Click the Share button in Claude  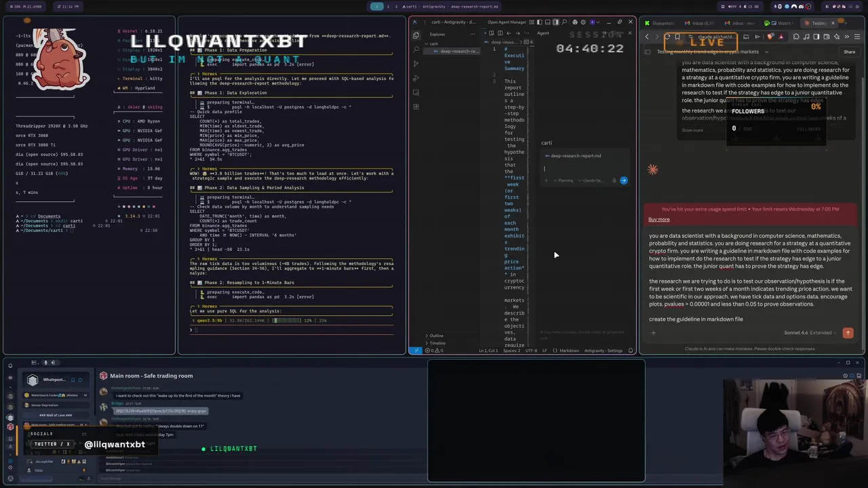850,52
